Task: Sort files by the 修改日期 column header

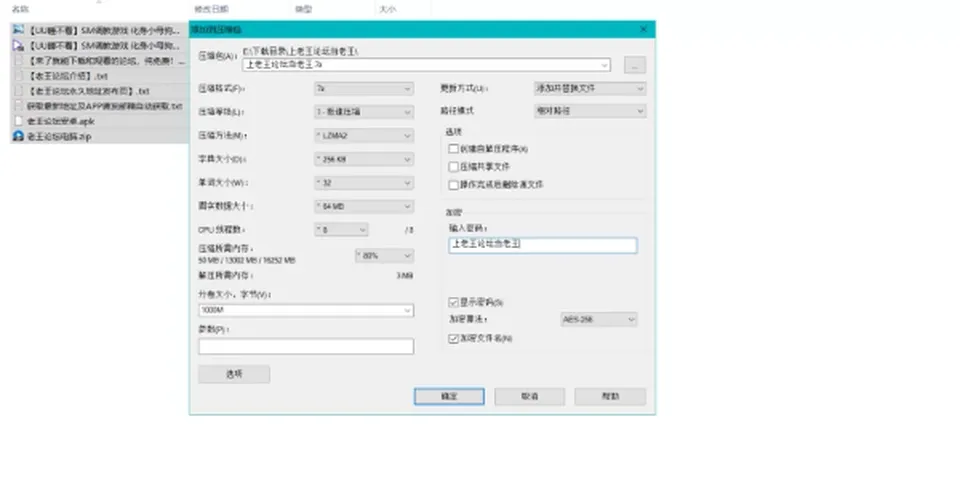Action: (211, 9)
